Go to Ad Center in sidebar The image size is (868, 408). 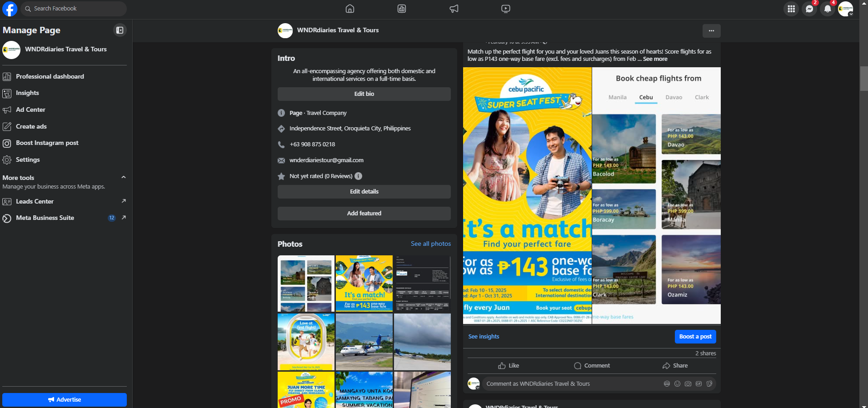[x=65, y=109]
